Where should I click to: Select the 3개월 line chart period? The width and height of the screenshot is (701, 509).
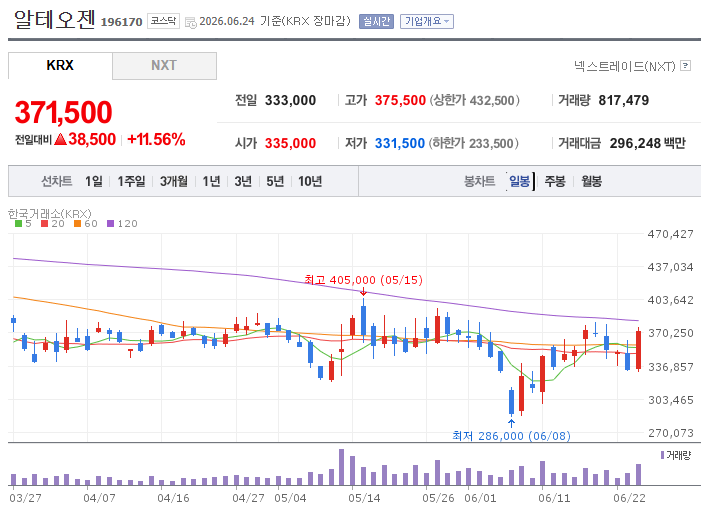point(174,181)
